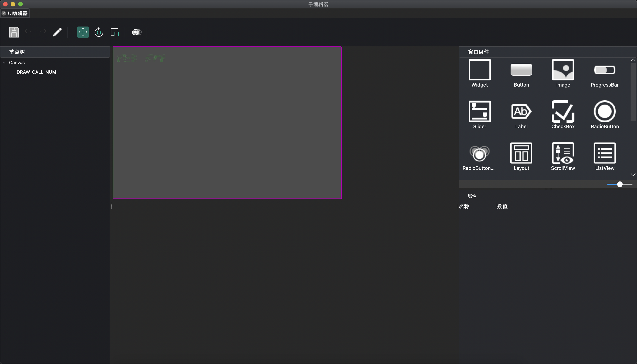This screenshot has height=364, width=637.
Task: Select the pencil Edit tool
Action: pyautogui.click(x=57, y=32)
